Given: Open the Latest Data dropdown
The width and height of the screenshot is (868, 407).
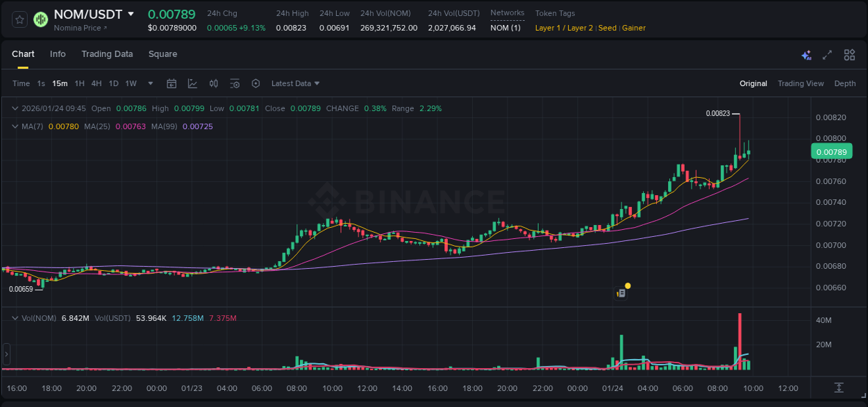Looking at the screenshot, I should (x=295, y=83).
